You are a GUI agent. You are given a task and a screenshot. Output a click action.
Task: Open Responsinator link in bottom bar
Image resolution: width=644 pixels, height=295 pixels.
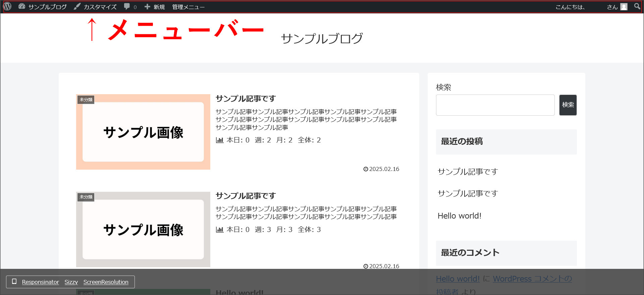point(40,282)
